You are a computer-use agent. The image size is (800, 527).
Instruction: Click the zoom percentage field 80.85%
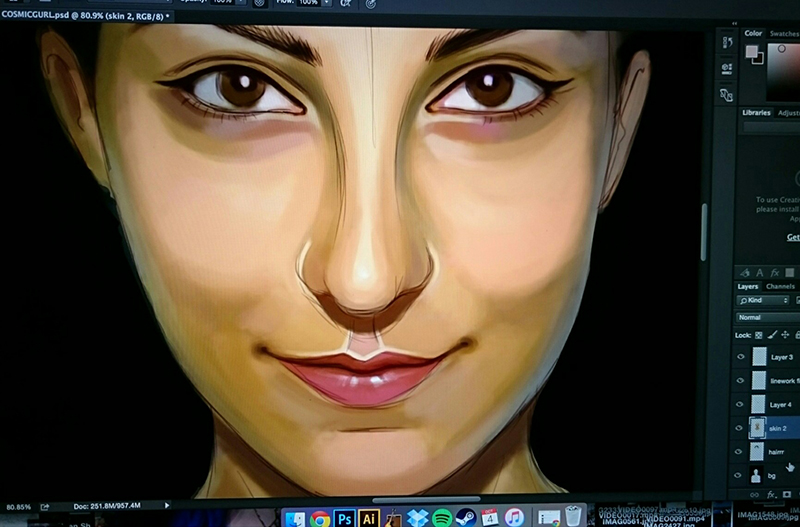(18, 507)
